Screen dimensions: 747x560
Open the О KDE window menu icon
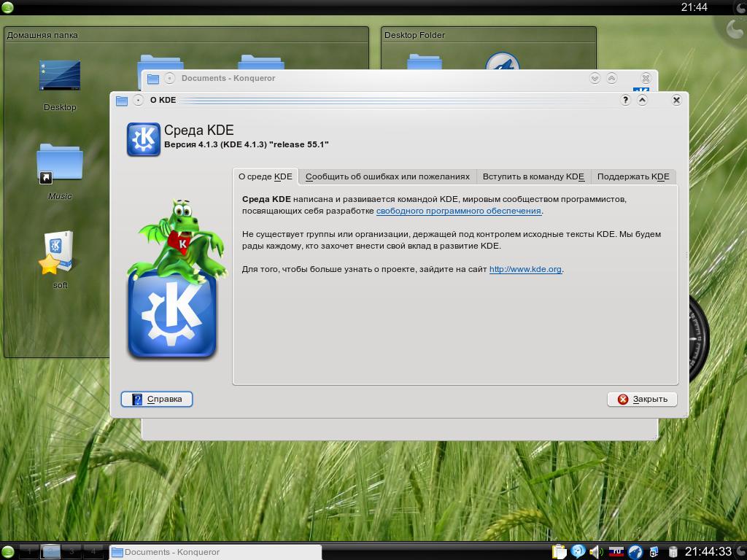click(x=122, y=101)
